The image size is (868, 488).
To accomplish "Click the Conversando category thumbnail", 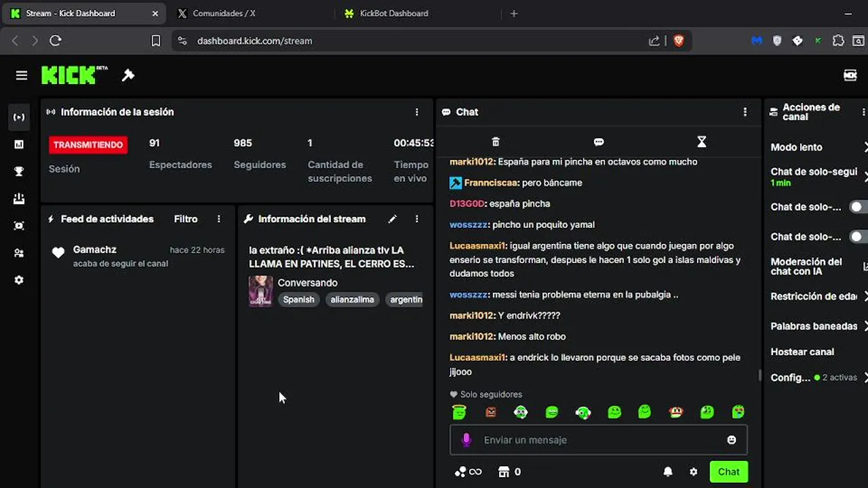I will coord(261,291).
